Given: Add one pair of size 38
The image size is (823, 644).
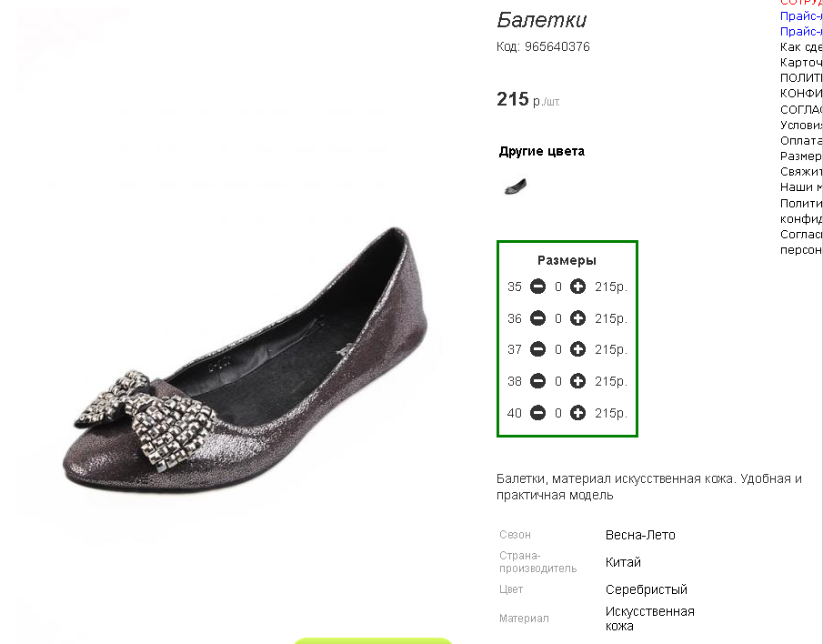Looking at the screenshot, I should pos(577,381).
